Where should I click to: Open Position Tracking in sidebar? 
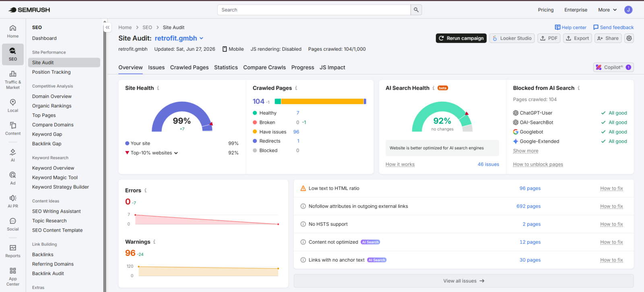pos(52,72)
